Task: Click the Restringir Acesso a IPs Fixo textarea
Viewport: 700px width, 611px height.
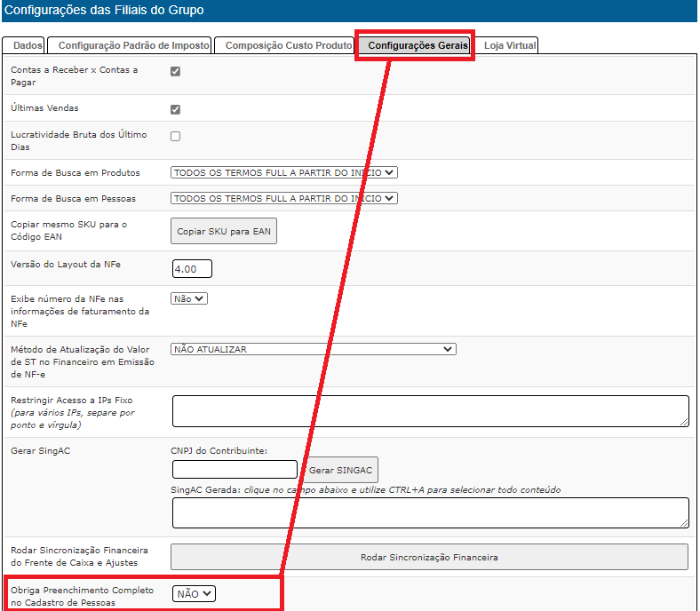Action: 431,411
